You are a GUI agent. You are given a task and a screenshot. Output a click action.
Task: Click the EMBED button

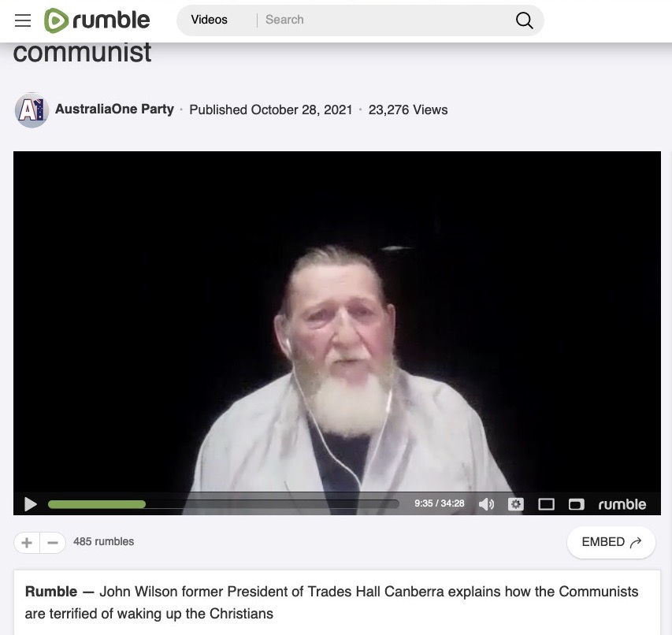tap(611, 542)
